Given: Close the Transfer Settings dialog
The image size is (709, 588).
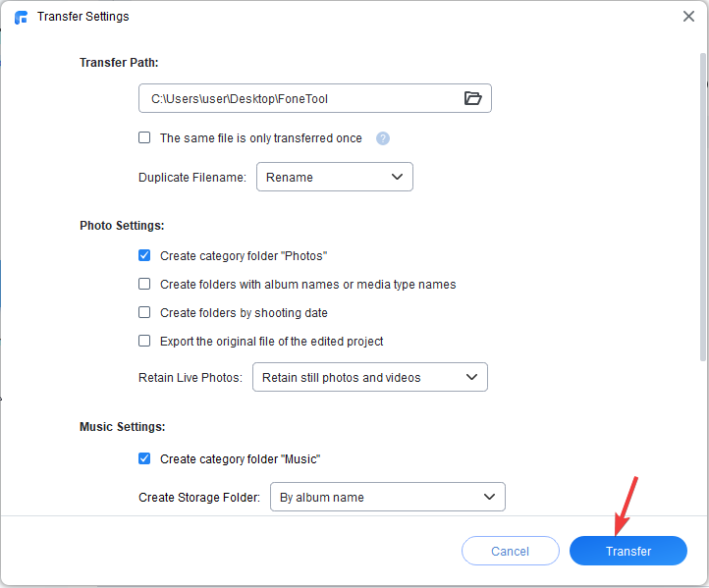Looking at the screenshot, I should (688, 17).
